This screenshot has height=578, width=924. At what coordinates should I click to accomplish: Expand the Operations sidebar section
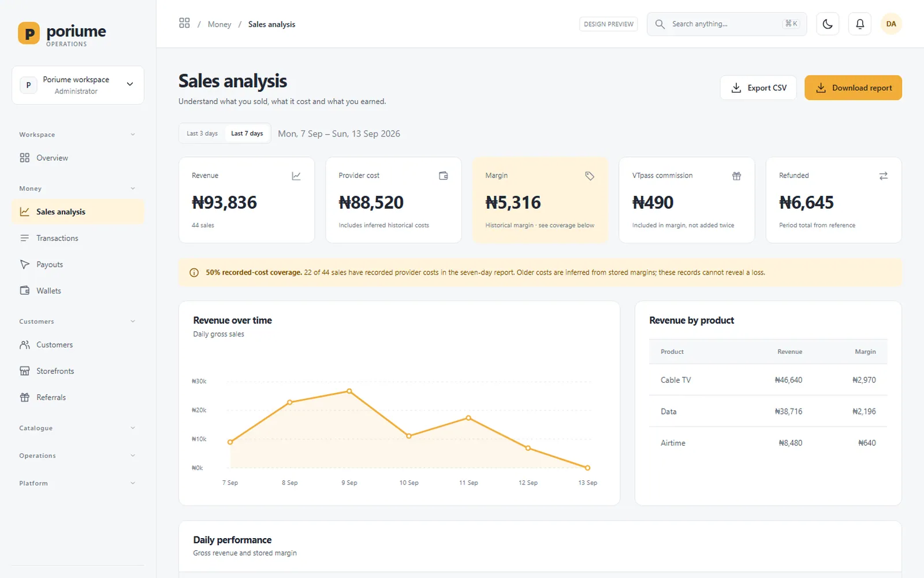pyautogui.click(x=77, y=455)
